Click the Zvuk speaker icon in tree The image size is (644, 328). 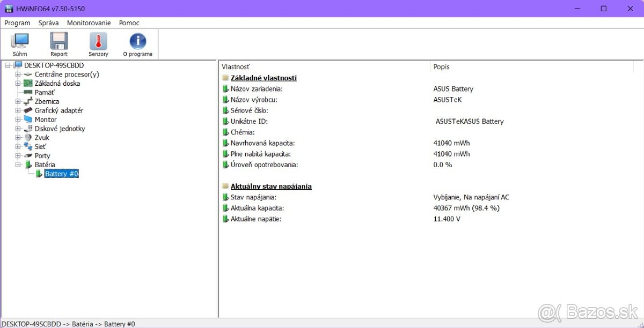point(28,138)
